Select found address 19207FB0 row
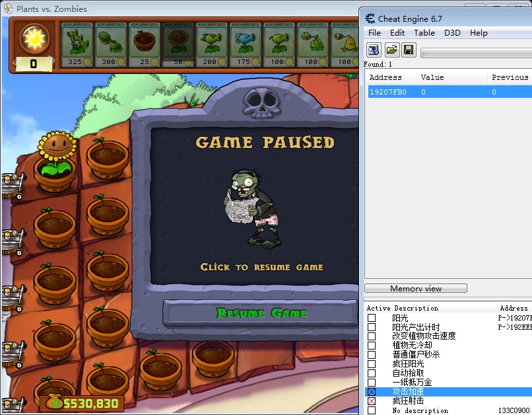 pyautogui.click(x=450, y=92)
